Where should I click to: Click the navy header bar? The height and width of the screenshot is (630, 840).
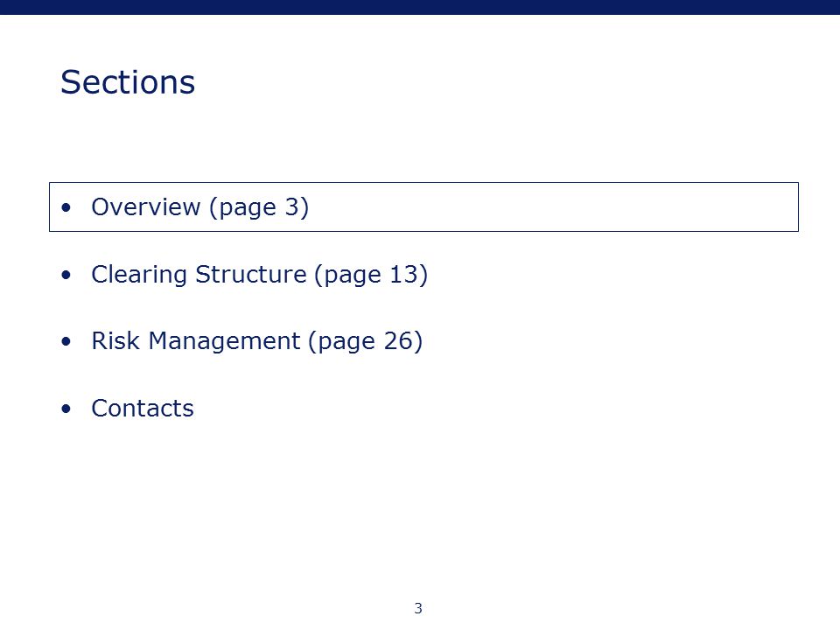[x=420, y=7]
